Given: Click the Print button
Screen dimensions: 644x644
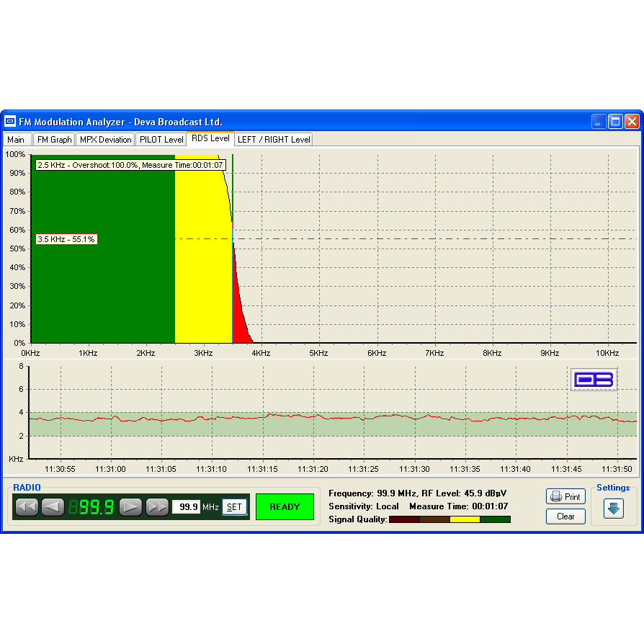Looking at the screenshot, I should [565, 496].
